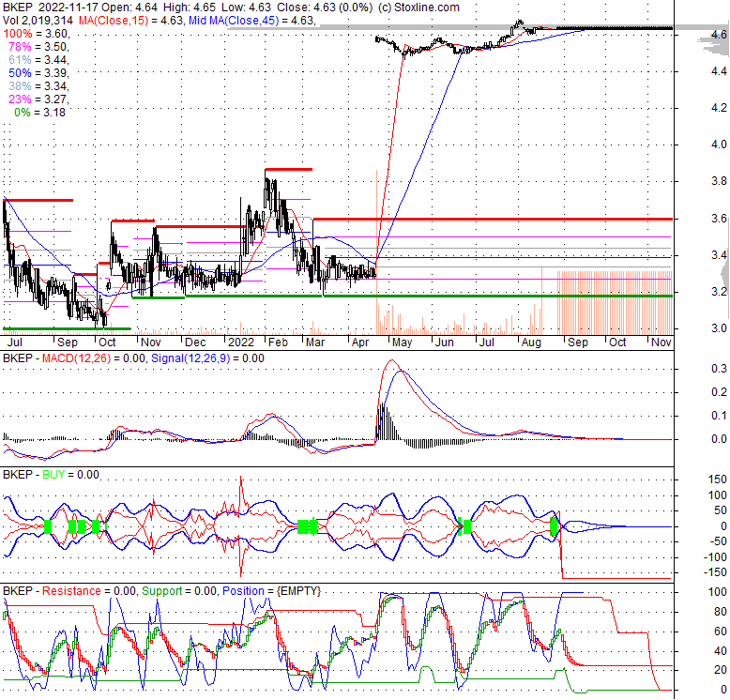
Task: Click the 23% = 3.27 Fibonacci level
Action: [x=38, y=99]
